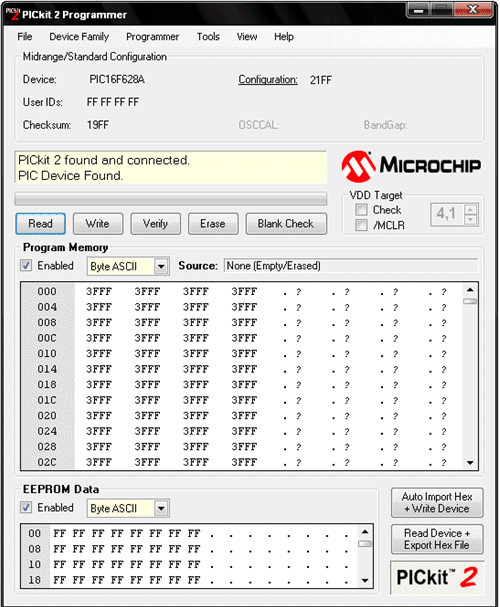The height and width of the screenshot is (607, 500).
Task: Minimize the PICkit 2 Programmer window
Action: pyautogui.click(x=418, y=10)
